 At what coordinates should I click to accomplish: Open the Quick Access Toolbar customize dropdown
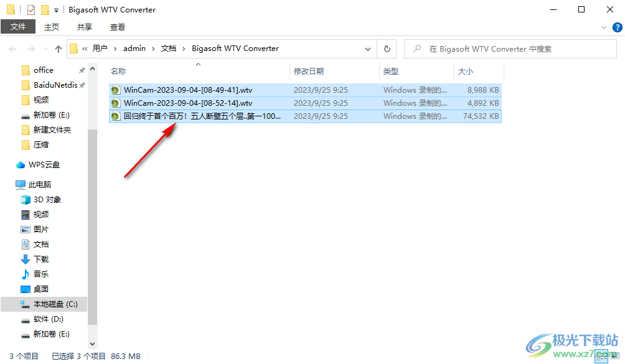(x=56, y=10)
